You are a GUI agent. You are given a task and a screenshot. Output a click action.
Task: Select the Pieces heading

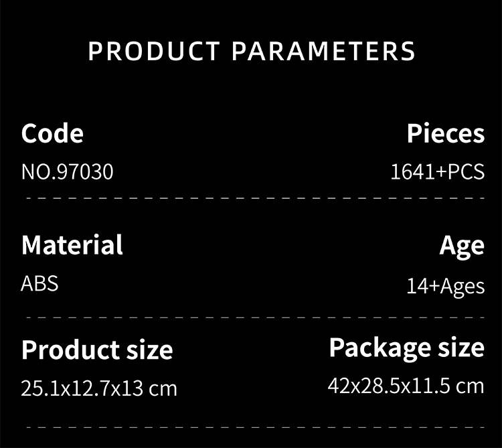click(x=445, y=133)
